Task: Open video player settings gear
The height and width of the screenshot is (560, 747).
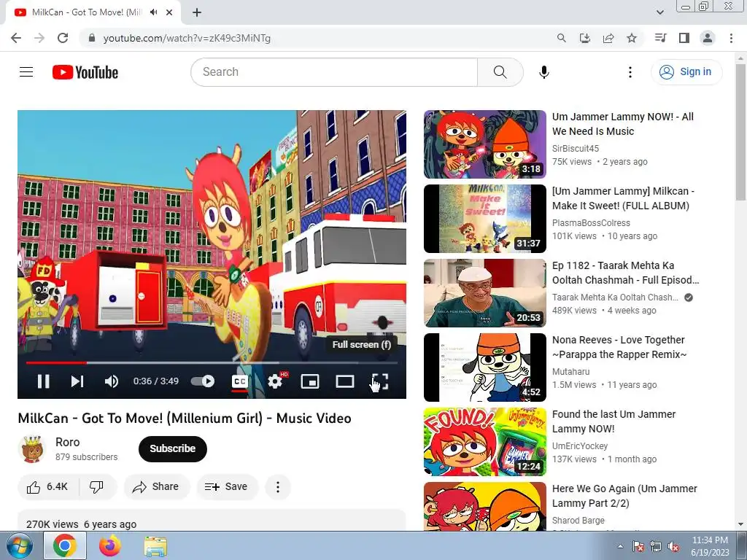Action: [x=275, y=381]
